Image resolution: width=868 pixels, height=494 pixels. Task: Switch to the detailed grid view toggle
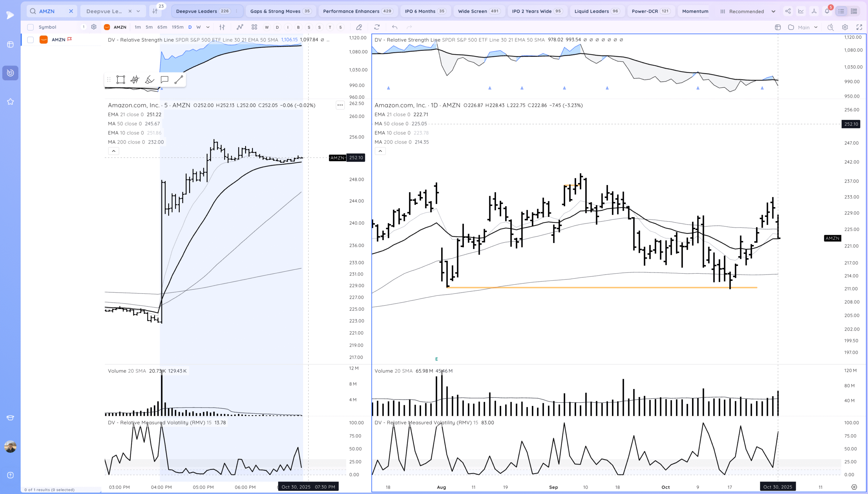[854, 11]
